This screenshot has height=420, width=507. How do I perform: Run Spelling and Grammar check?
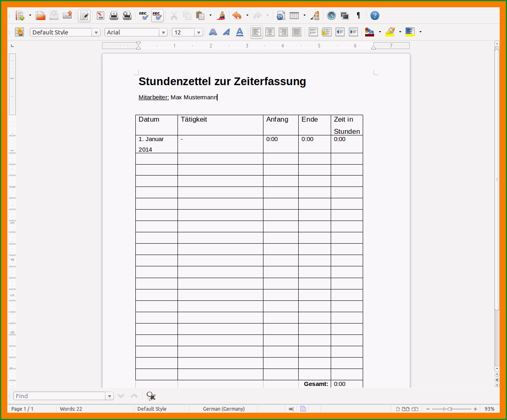(143, 16)
